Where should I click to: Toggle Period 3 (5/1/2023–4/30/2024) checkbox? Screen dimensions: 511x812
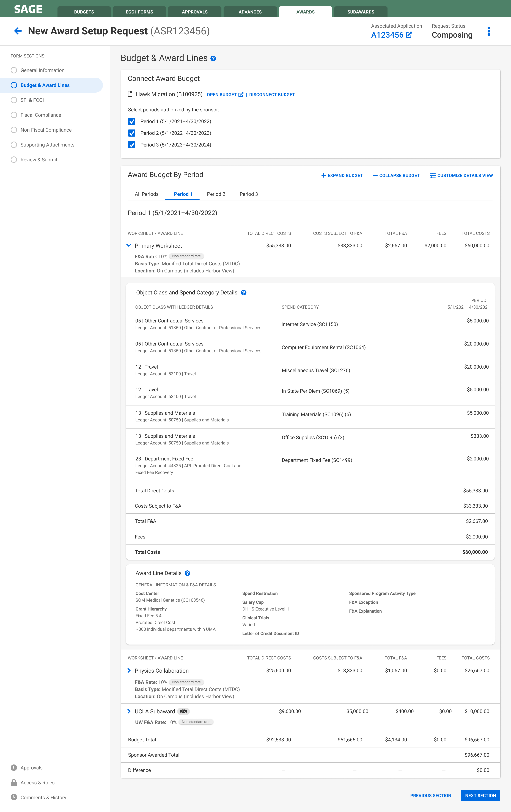tap(132, 145)
